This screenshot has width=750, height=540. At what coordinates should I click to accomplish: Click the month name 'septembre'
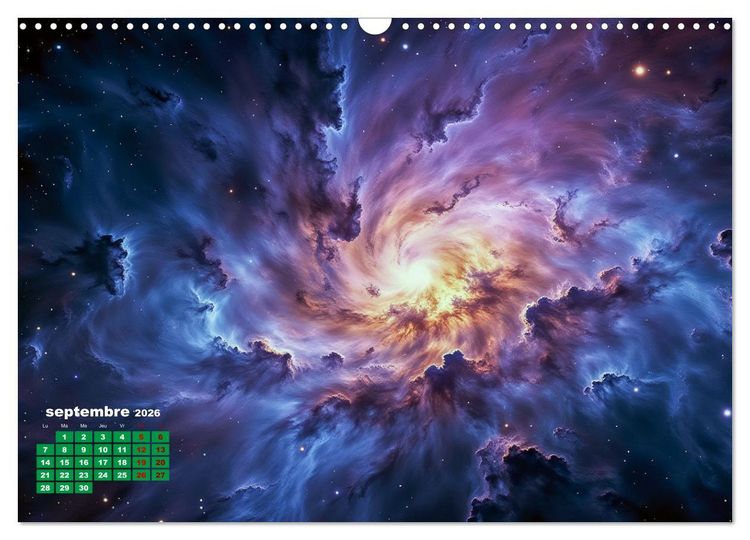click(88, 412)
